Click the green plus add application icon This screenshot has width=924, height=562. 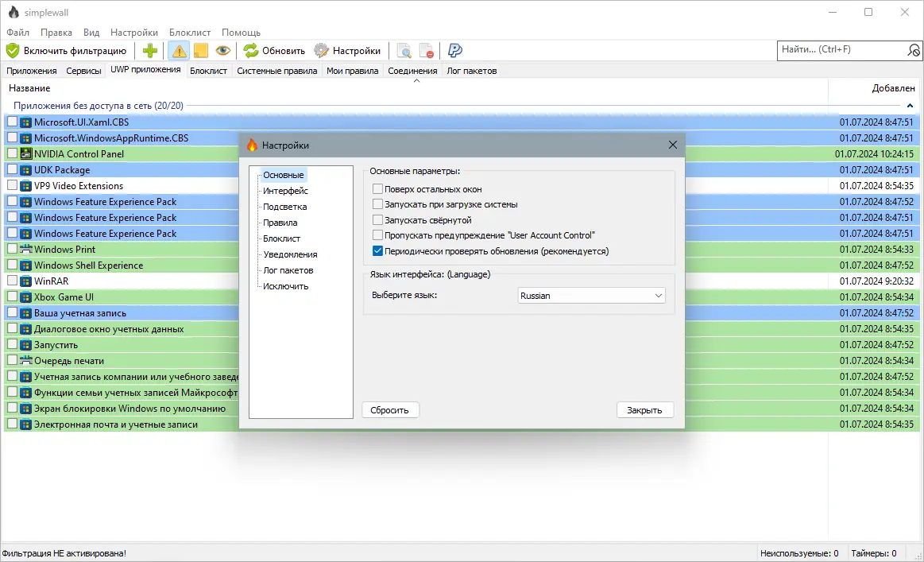coord(150,51)
